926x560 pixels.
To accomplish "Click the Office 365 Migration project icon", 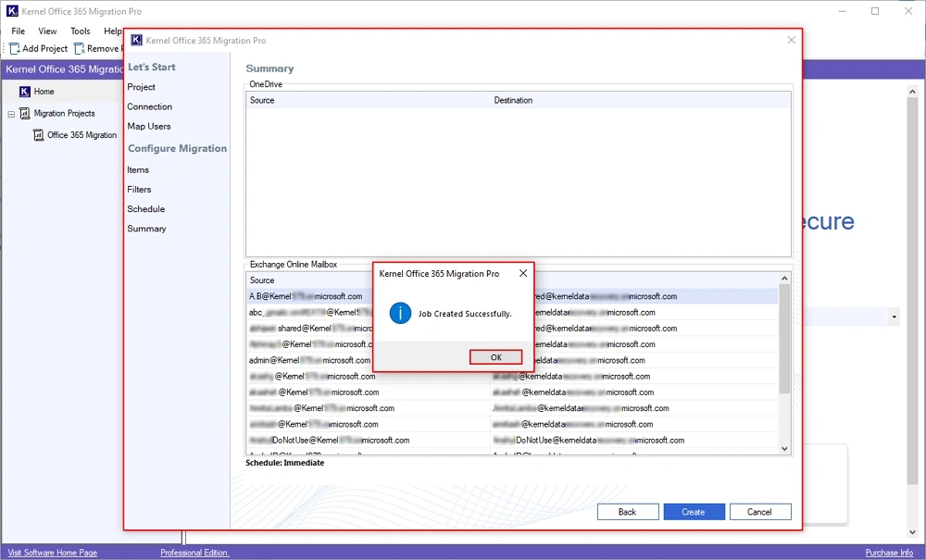I will [39, 135].
